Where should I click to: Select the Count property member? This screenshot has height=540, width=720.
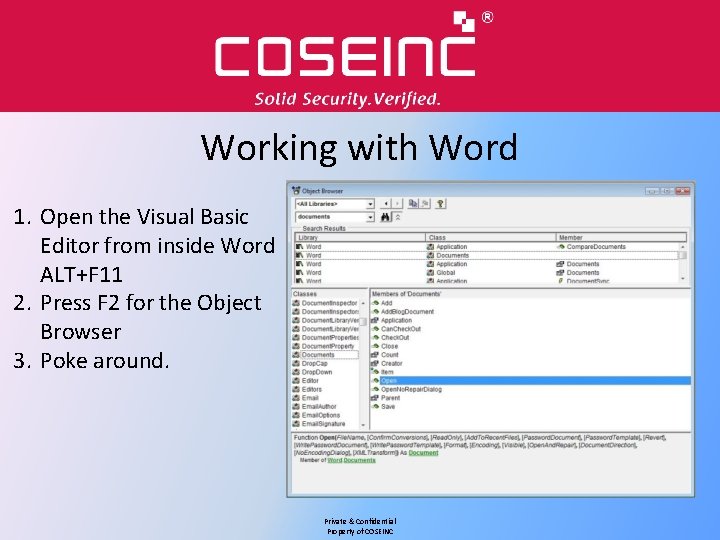(390, 355)
